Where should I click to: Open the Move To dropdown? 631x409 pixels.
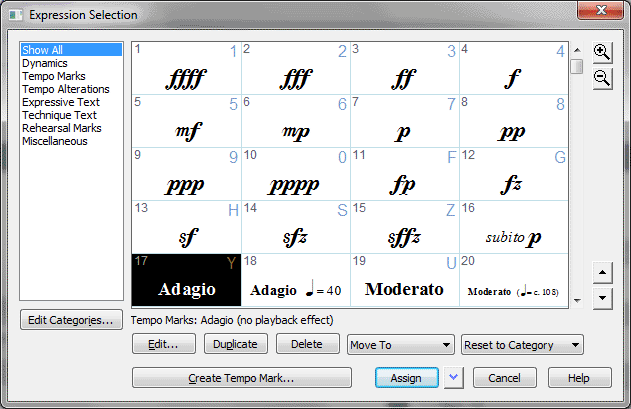(400, 345)
